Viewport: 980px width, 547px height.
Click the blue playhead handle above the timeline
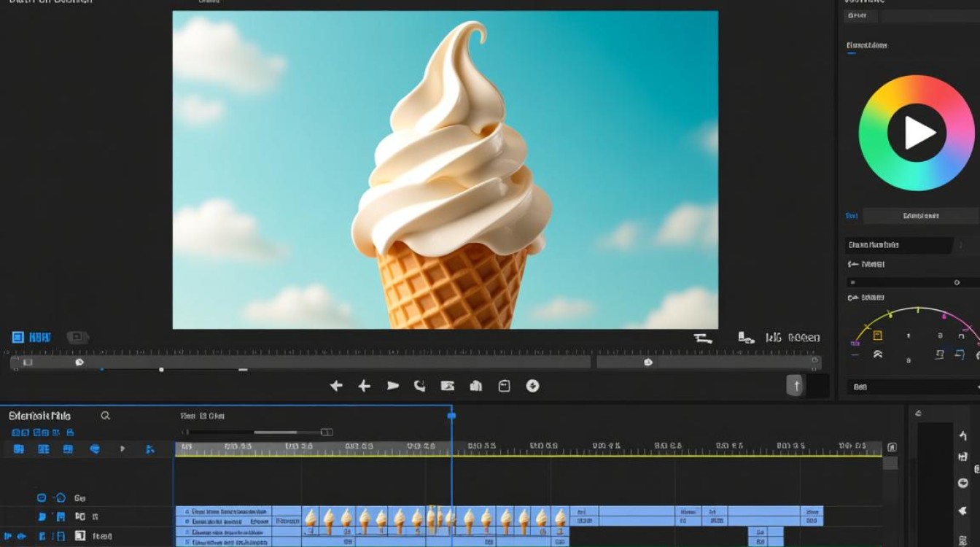click(451, 416)
